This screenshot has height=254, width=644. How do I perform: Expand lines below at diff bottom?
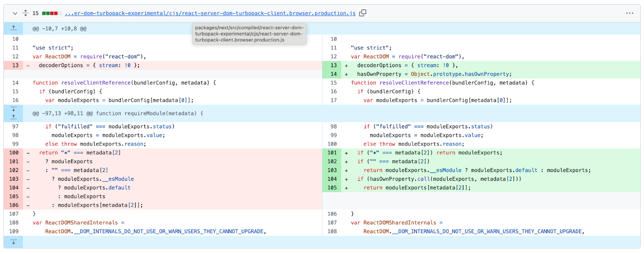click(x=13, y=242)
